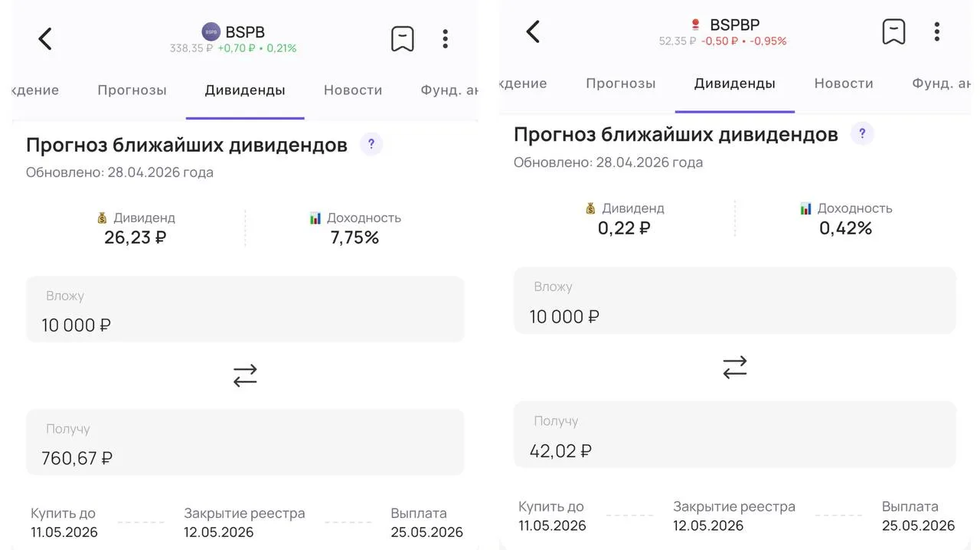Go back from the BSPBP stock page

click(x=533, y=31)
